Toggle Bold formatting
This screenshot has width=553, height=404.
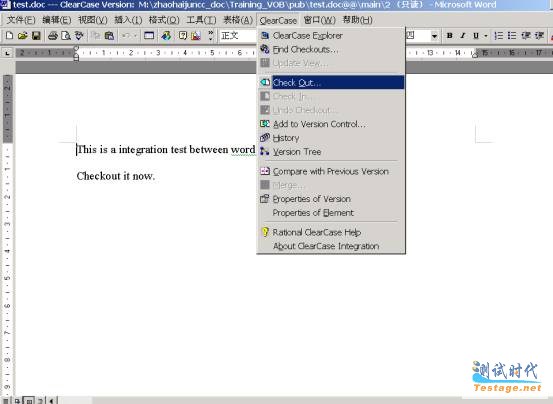(450, 36)
